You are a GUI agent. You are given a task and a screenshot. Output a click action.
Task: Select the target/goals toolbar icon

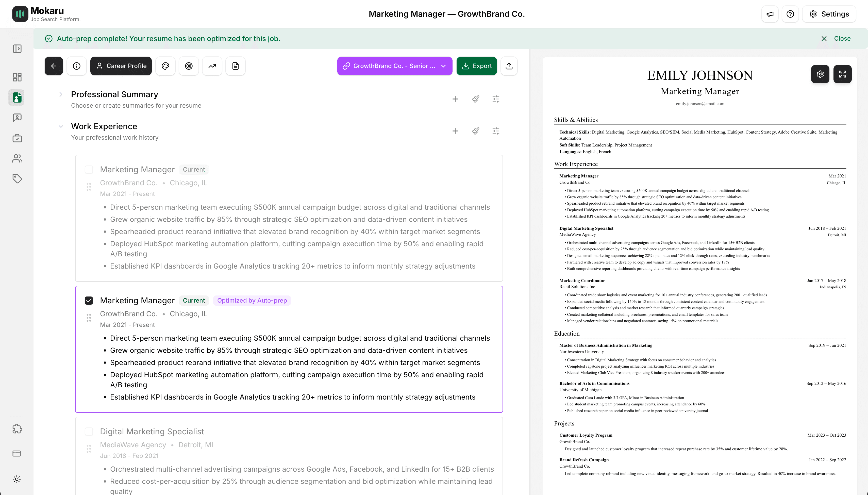pyautogui.click(x=189, y=65)
